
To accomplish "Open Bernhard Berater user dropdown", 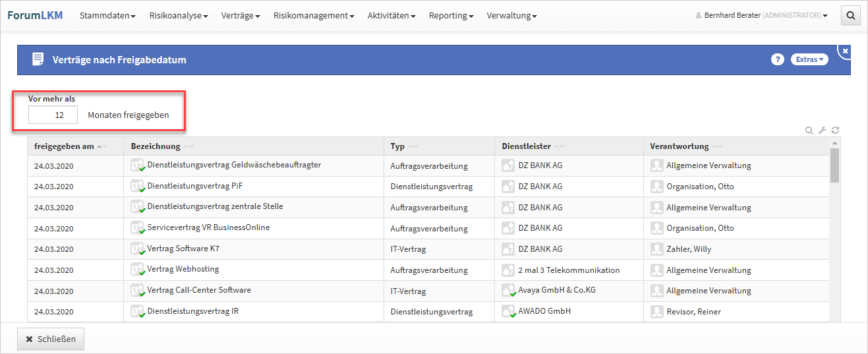I will coord(761,16).
